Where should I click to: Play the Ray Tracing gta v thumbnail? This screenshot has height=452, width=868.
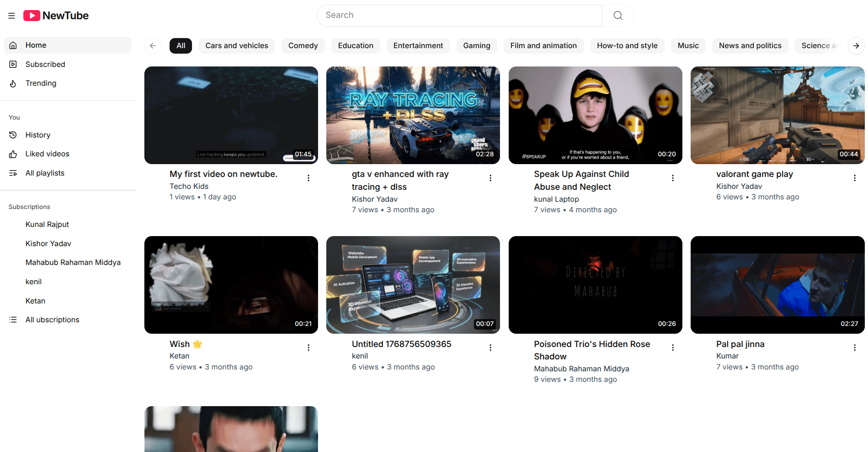(413, 115)
